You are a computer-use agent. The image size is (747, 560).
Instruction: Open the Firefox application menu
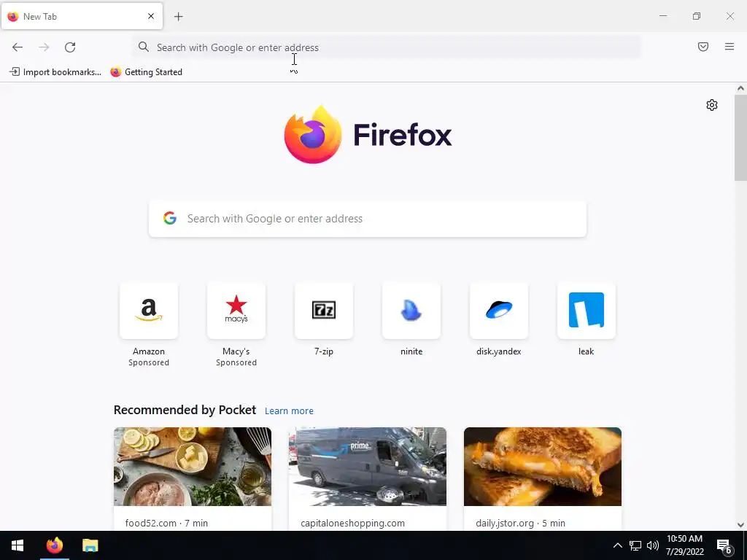coord(729,47)
